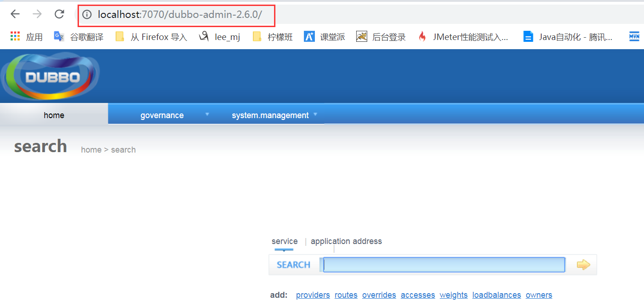This screenshot has height=301, width=644.
Task: Click the home breadcrumb link
Action: pyautogui.click(x=91, y=150)
